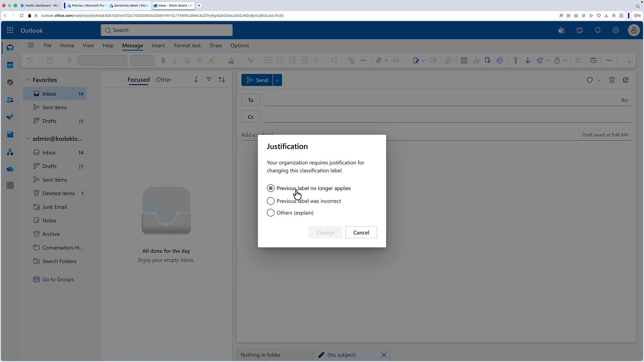Screen dimensions: 644x362
Task: Toggle Italic formatting
Action: tap(175, 60)
